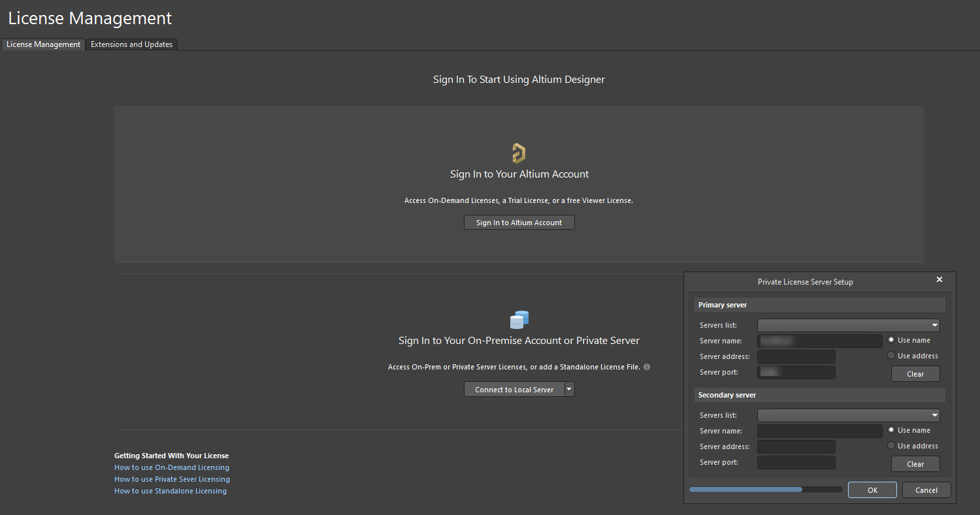Open How to use Standalone Licensing link
Screen dimensions: 980x515
pyautogui.click(x=171, y=491)
